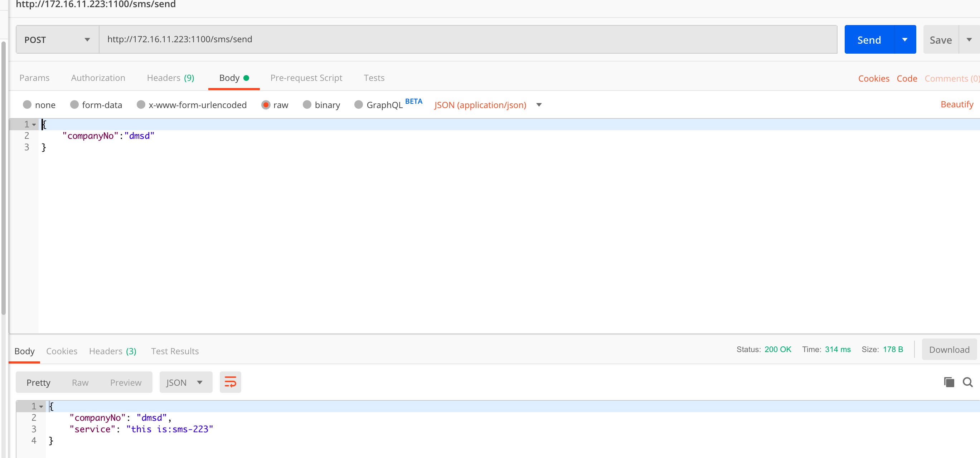The image size is (980, 458).
Task: Click the Beautify link
Action: [957, 104]
